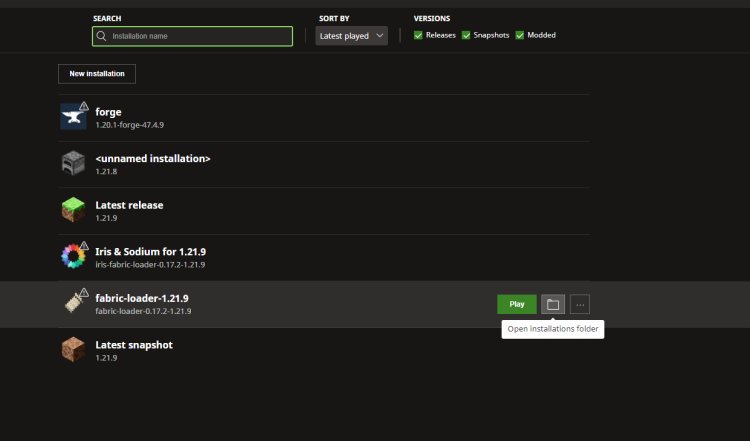The height and width of the screenshot is (441, 750).
Task: Click the grass block icon for Latest release
Action: point(74,210)
